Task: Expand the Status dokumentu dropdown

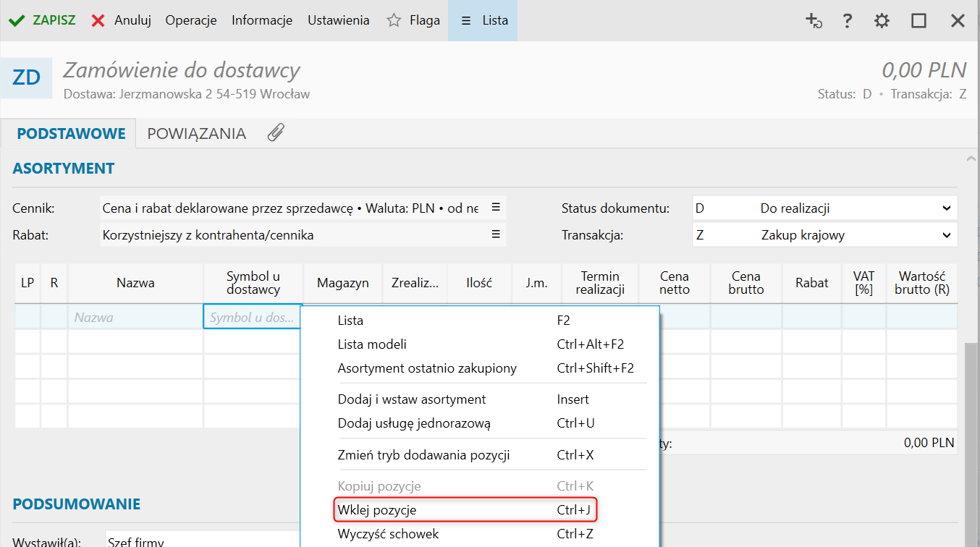Action: [946, 208]
